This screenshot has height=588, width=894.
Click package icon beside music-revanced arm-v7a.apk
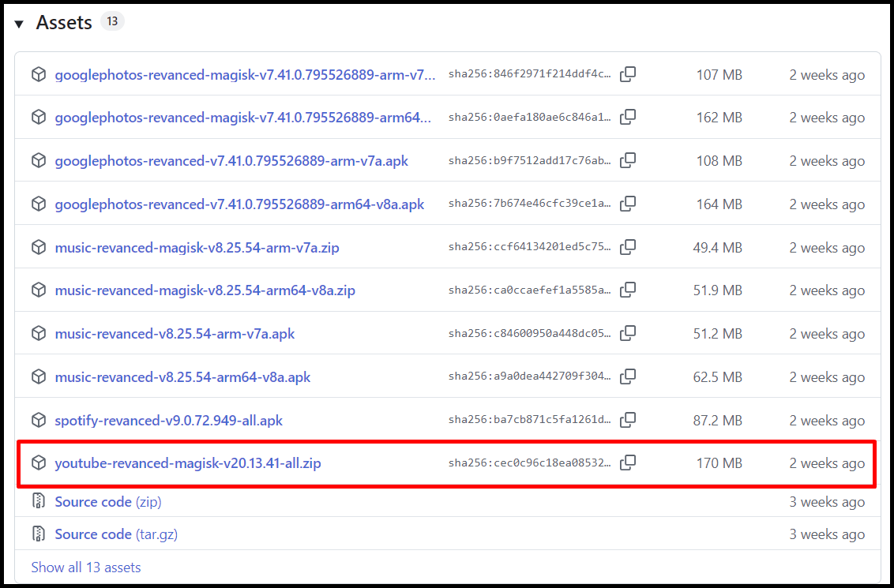pyautogui.click(x=38, y=333)
